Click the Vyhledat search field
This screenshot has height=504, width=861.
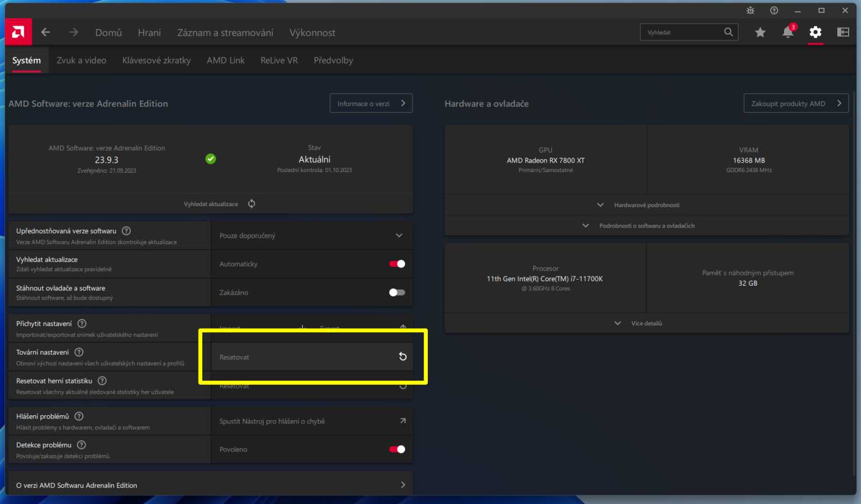pyautogui.click(x=689, y=32)
